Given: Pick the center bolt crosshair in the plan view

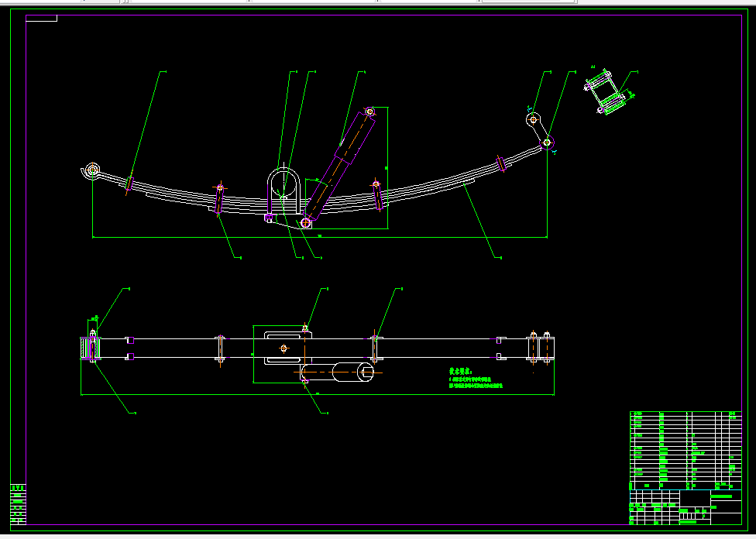Looking at the screenshot, I should coord(283,348).
